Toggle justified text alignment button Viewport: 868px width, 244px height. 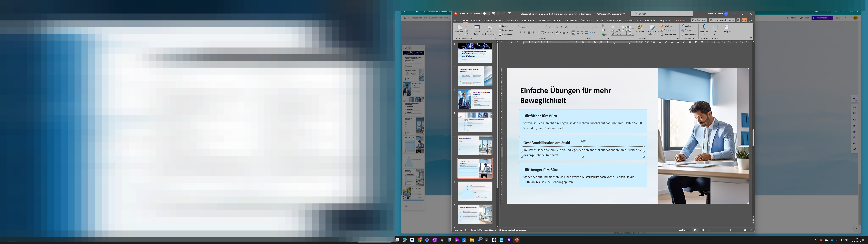pos(587,33)
